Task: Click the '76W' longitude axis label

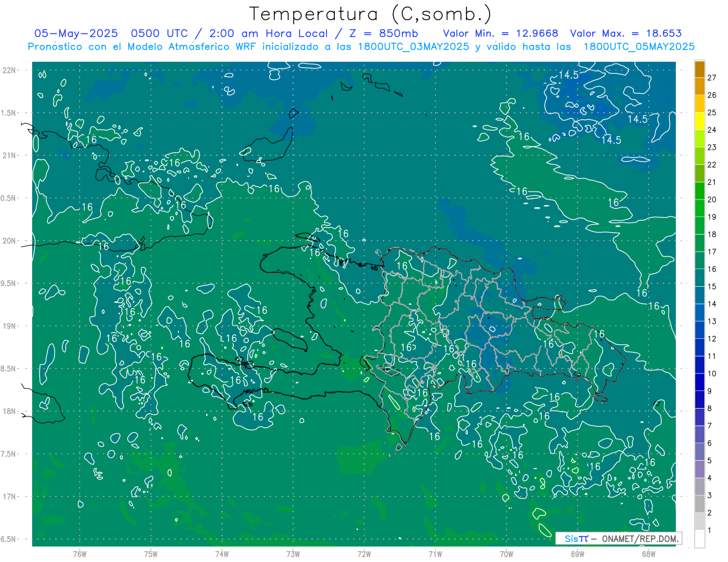Action: [x=79, y=554]
